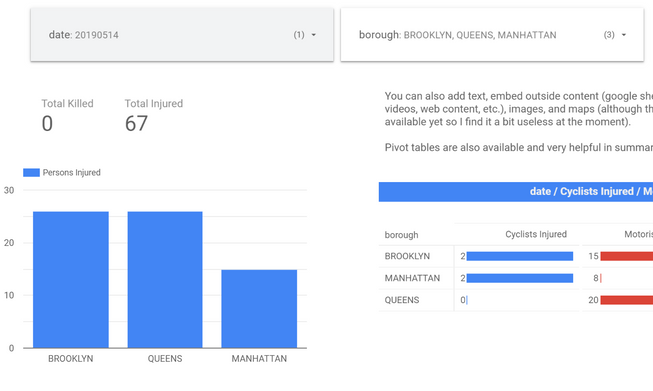The width and height of the screenshot is (653, 391).
Task: Click Brooklyn's red motorists injured bar
Action: pyautogui.click(x=627, y=256)
